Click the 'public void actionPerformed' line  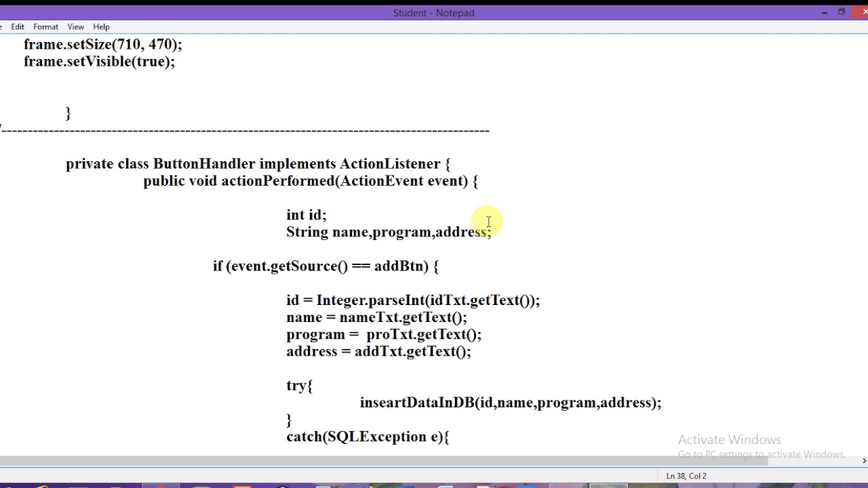[311, 181]
